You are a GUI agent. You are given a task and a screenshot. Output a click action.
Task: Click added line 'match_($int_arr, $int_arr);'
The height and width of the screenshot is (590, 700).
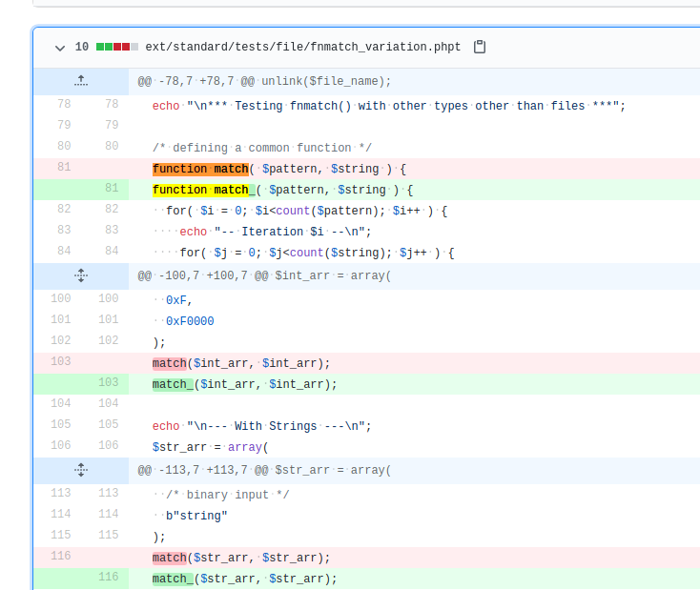pyautogui.click(x=245, y=384)
